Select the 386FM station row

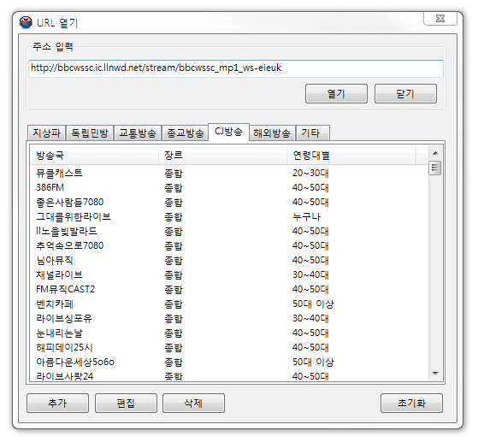click(x=229, y=187)
